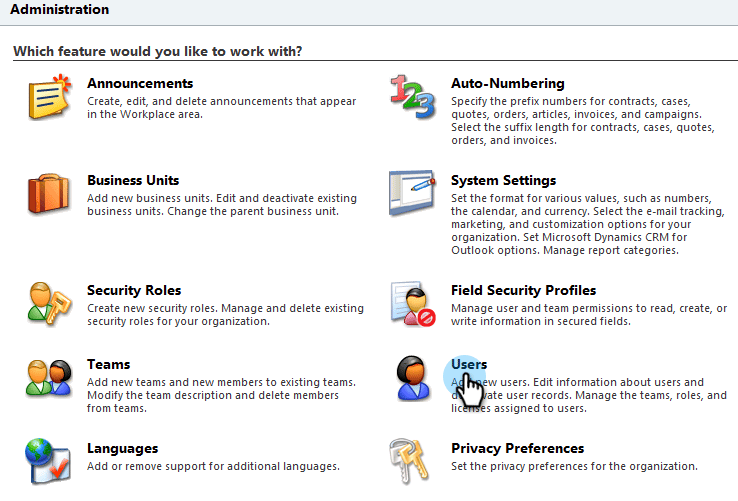Viewport: 738px width, 501px height.
Task: Click 'Set the format for various values' text
Action: click(587, 224)
